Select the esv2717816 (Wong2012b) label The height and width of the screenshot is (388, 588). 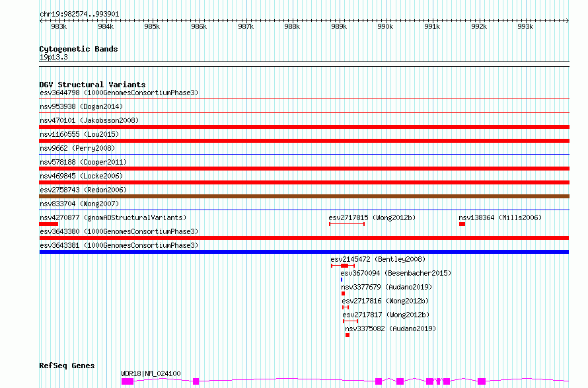tap(385, 301)
